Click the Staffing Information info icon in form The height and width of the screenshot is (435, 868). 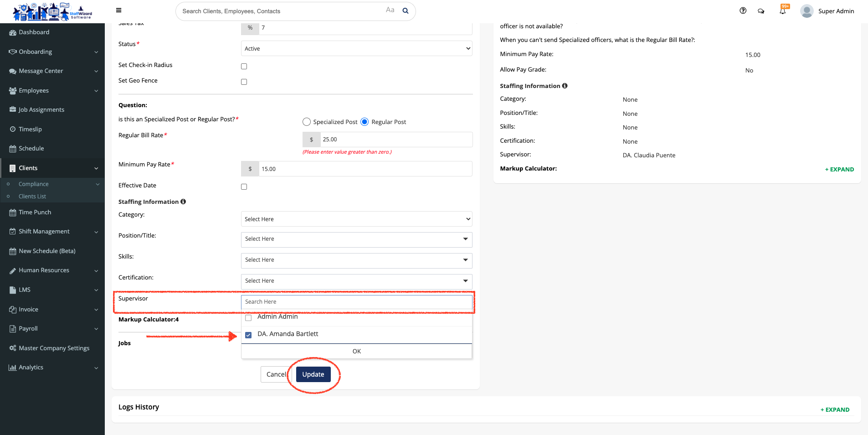point(183,202)
